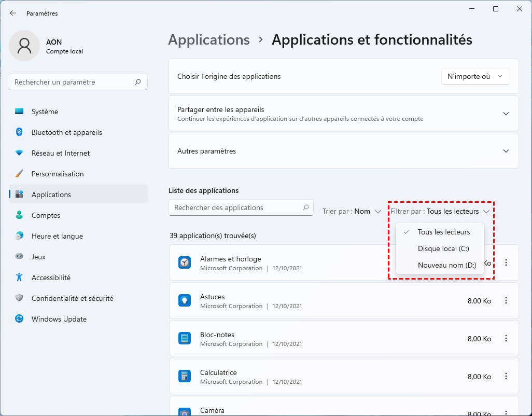Click the Système monitor icon in sidebar
Viewport: 532px width, 416px height.
[19, 112]
